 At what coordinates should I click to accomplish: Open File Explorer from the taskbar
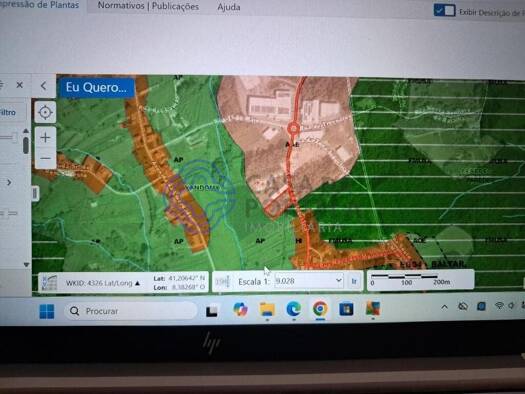coord(267,309)
